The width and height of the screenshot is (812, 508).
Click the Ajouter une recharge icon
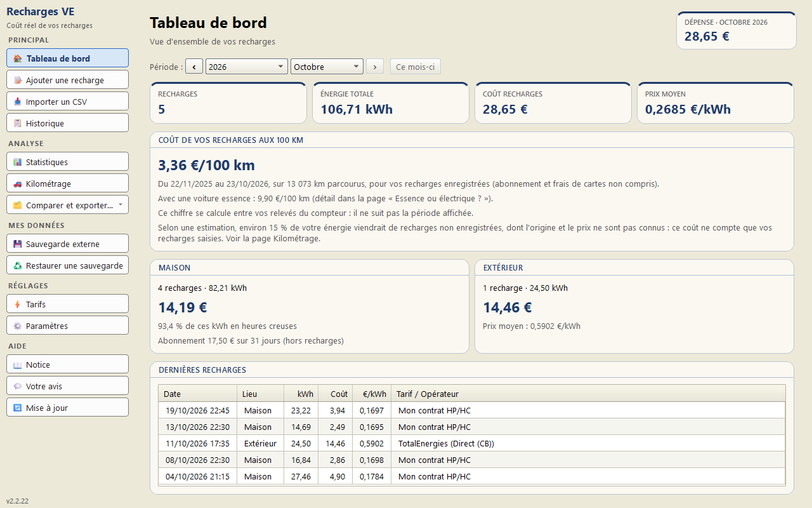[18, 80]
